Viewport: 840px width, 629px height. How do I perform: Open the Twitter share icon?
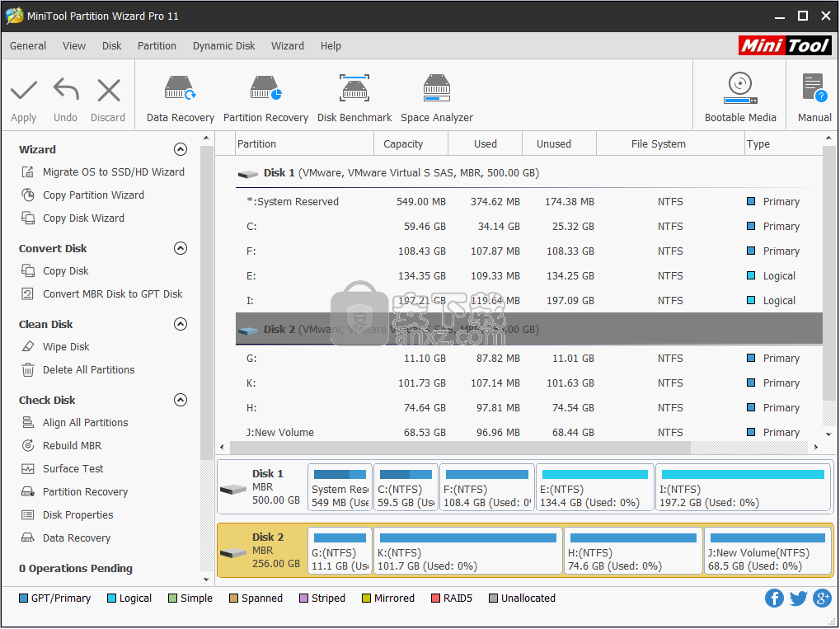[798, 598]
